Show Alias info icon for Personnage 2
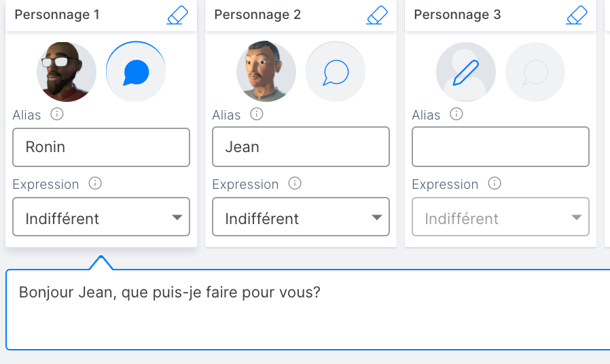610x364 pixels. click(x=256, y=114)
